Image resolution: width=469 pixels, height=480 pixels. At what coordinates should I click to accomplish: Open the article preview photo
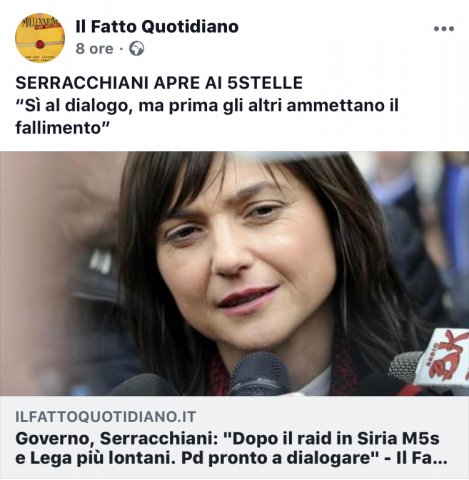[x=234, y=273]
